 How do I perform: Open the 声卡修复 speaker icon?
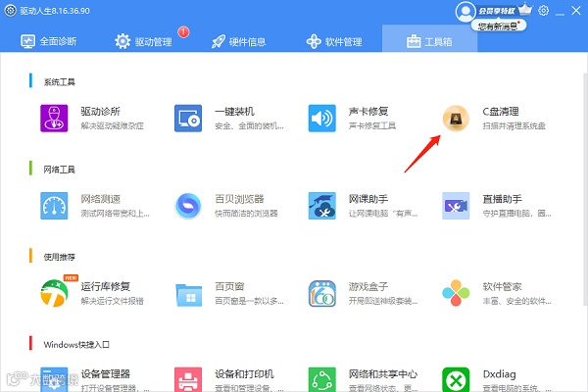321,119
